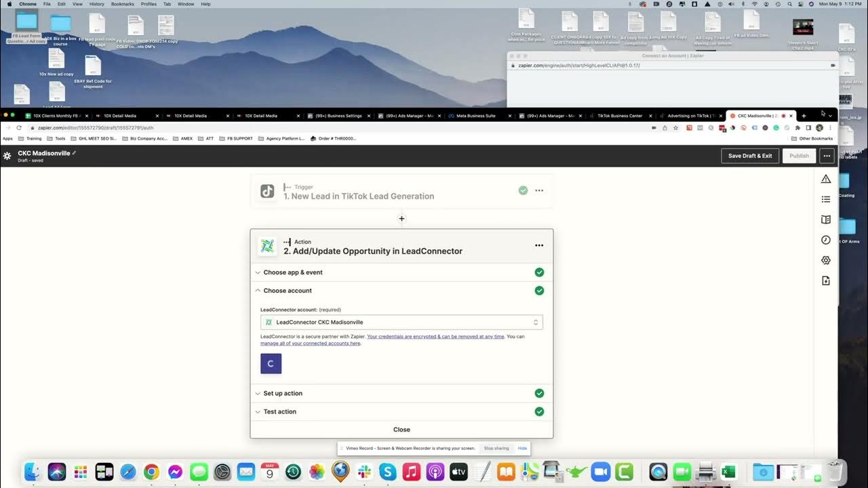Reload the page in Chrome

click(x=19, y=127)
